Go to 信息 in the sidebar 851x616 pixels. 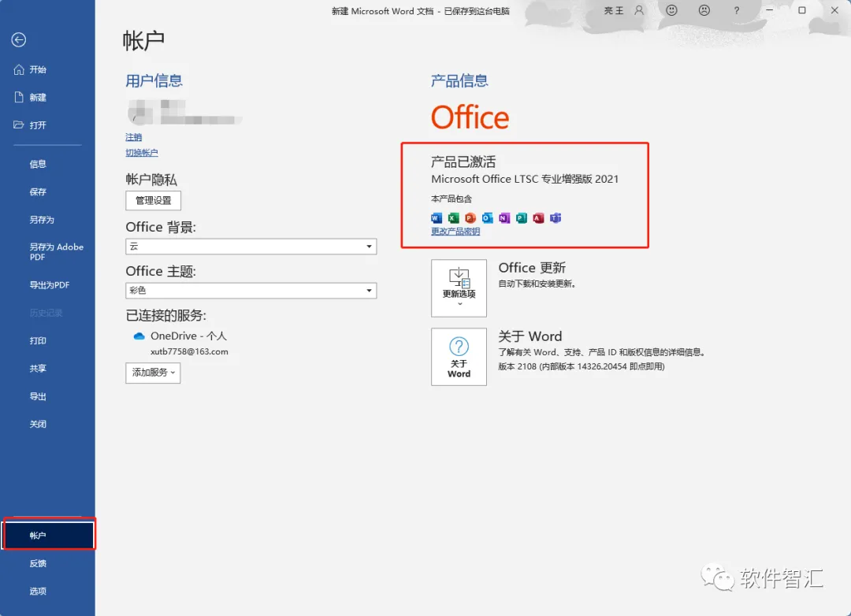[x=38, y=164]
